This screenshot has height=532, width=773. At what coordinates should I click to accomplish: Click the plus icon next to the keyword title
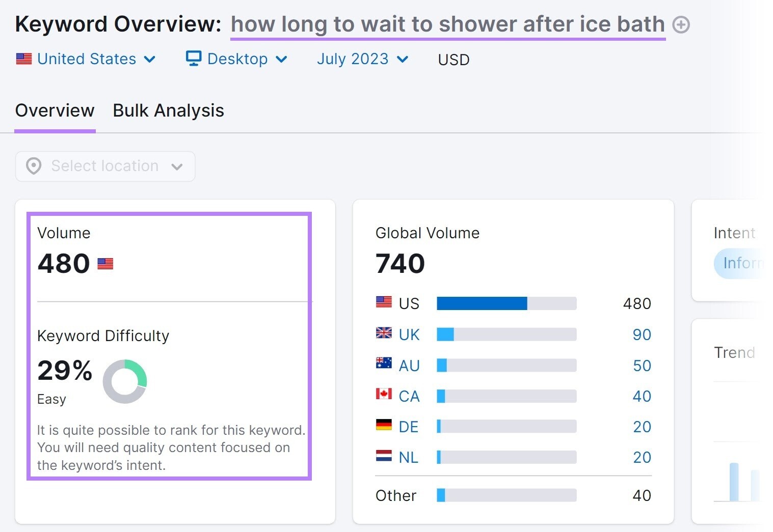pos(681,24)
